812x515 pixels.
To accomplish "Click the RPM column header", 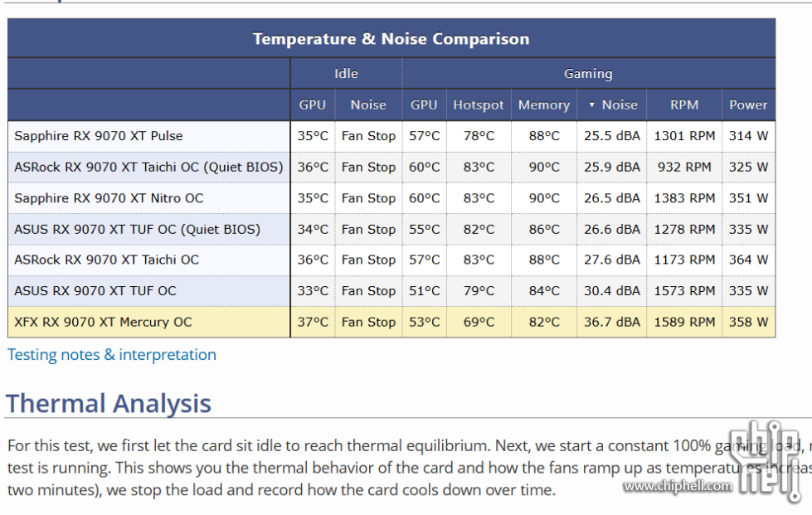I will coord(684,105).
